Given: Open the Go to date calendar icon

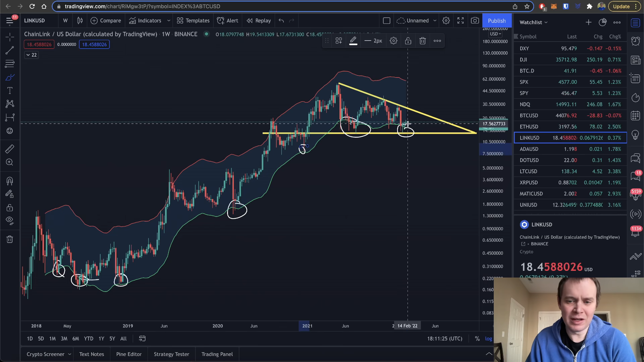Looking at the screenshot, I should [x=142, y=339].
